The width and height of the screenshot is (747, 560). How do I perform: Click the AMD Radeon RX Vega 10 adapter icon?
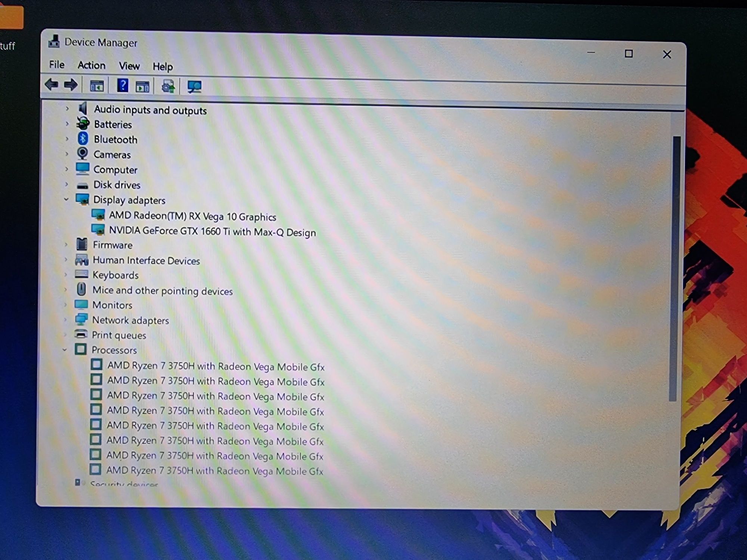[98, 215]
